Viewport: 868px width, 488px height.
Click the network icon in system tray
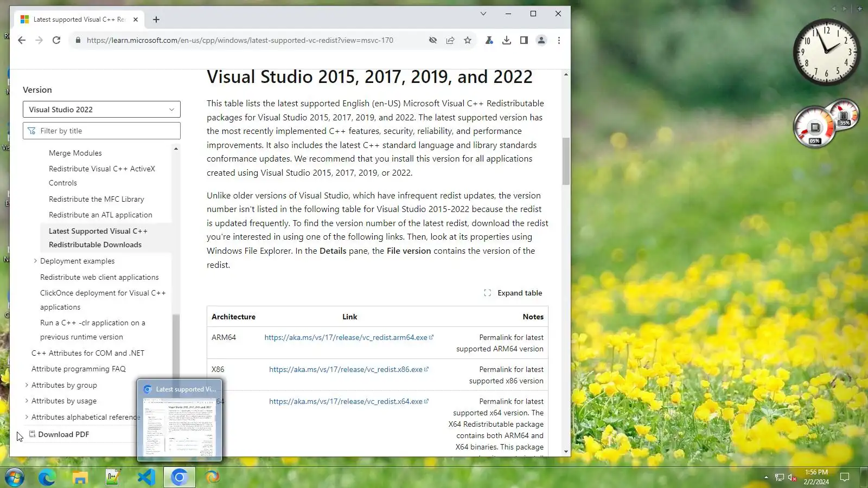click(x=780, y=477)
